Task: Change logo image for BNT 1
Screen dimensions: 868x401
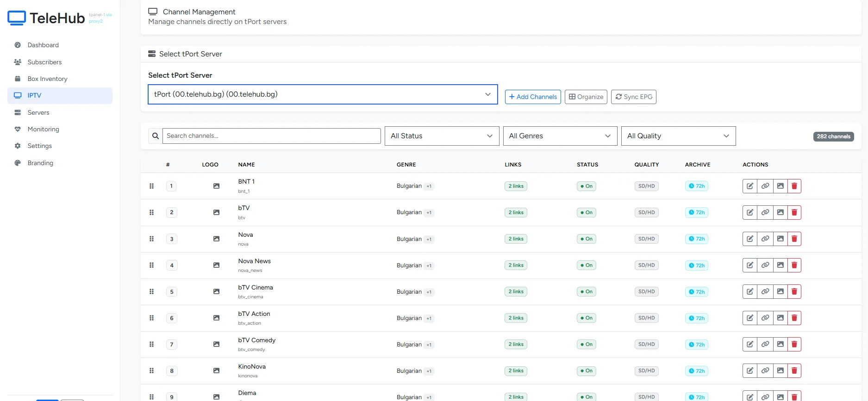Action: 781,186
